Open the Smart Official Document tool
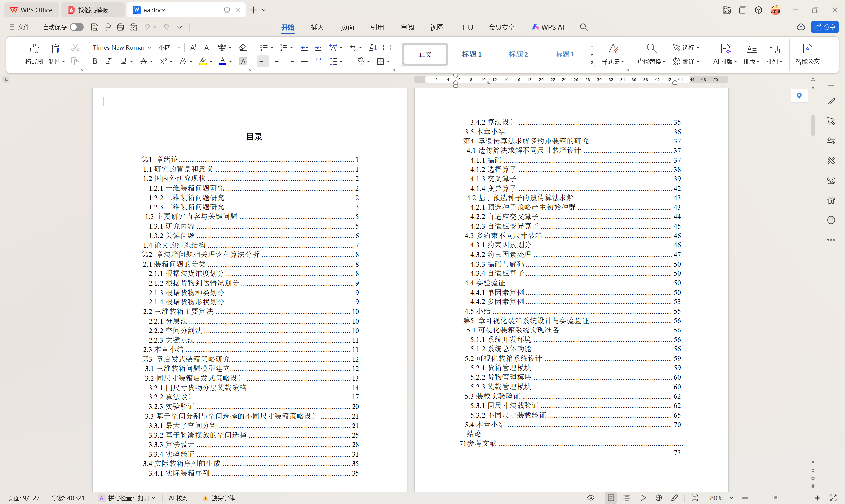Screen dimensions: 845x504 point(807,53)
